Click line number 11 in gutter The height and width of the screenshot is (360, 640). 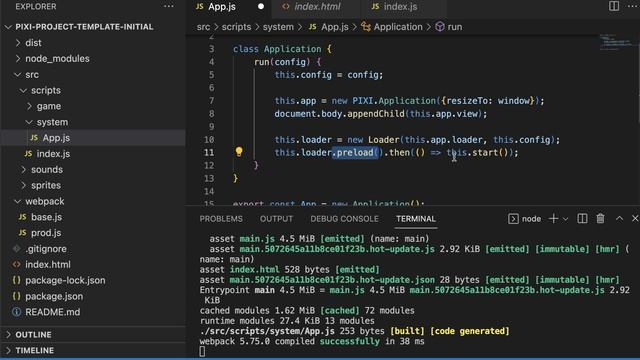(x=209, y=152)
